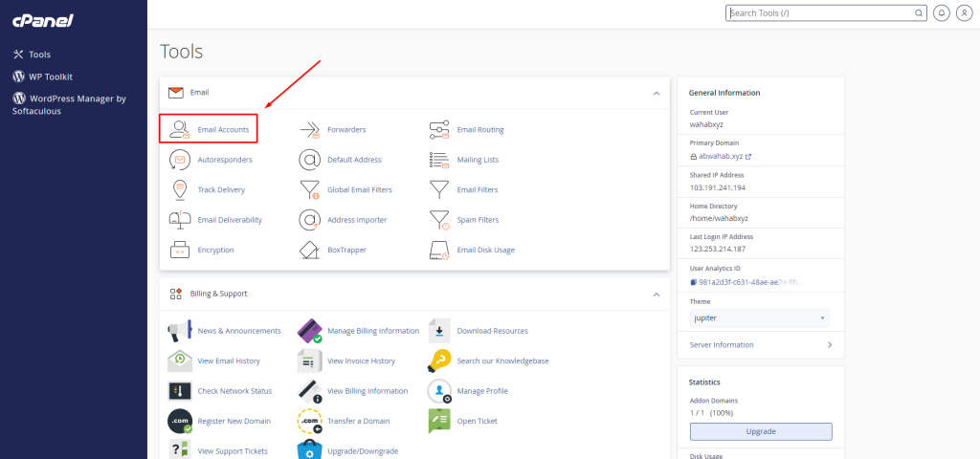Open the notifications bell icon
Image resolution: width=980 pixels, height=459 pixels.
coord(941,13)
